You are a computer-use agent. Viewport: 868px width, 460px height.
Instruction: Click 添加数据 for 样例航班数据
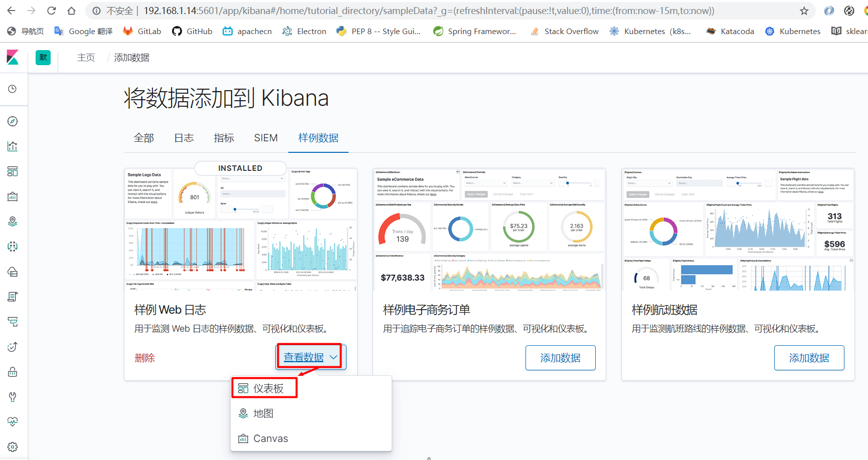coord(809,357)
